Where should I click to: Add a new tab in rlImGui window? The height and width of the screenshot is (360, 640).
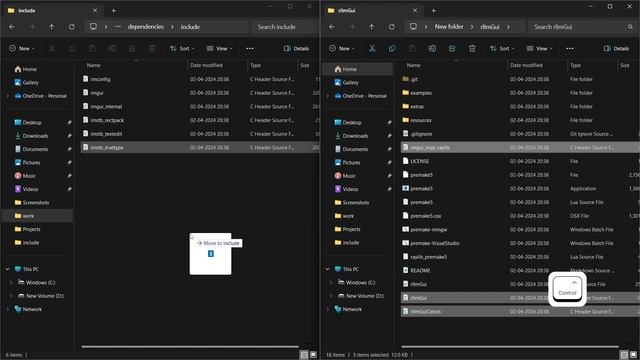pyautogui.click(x=433, y=11)
